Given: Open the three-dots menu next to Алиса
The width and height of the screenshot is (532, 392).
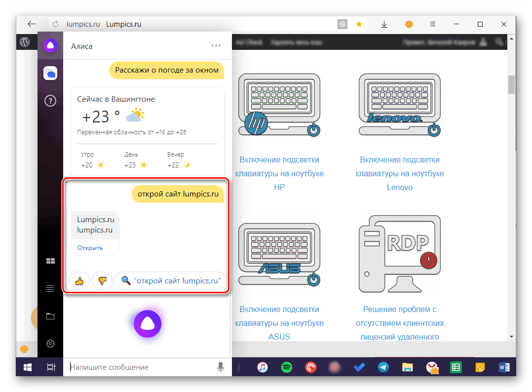Looking at the screenshot, I should [216, 45].
